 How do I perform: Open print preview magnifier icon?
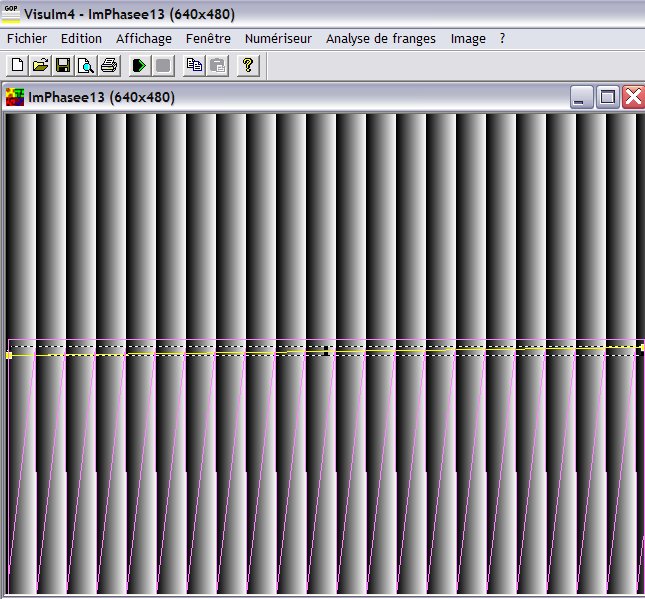coord(86,66)
